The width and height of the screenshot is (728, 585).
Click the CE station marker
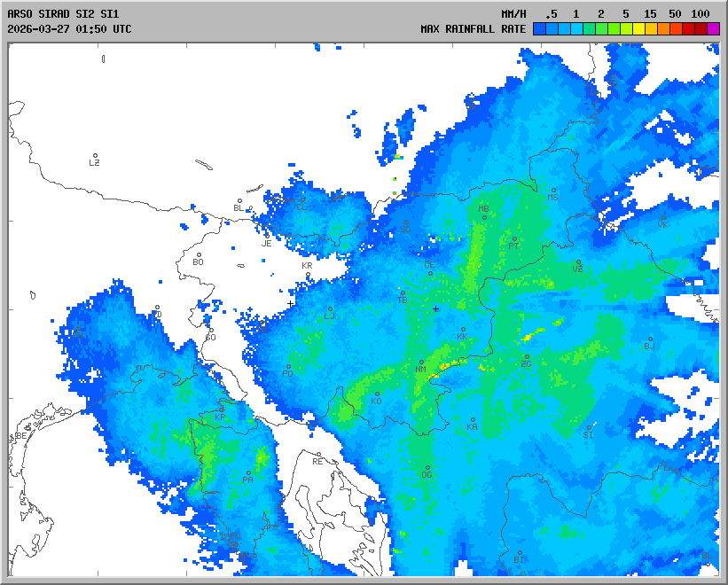(x=431, y=273)
